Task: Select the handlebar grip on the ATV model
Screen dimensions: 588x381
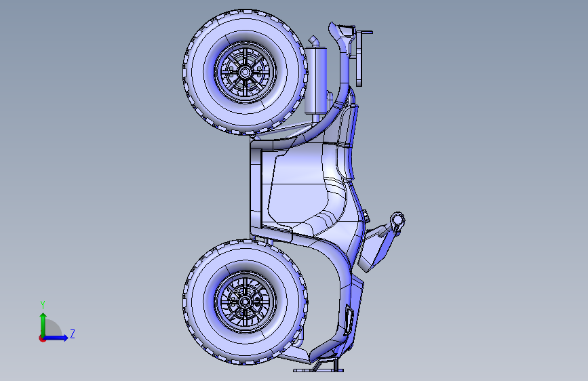Action: click(x=397, y=221)
